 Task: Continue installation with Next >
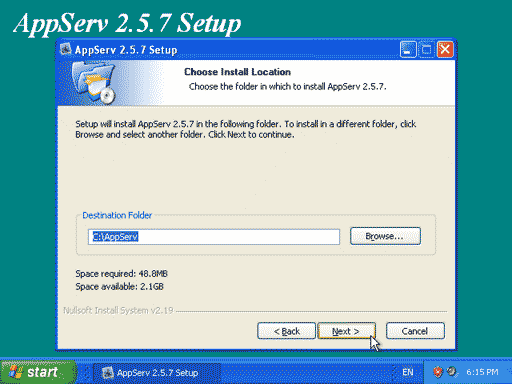[346, 331]
